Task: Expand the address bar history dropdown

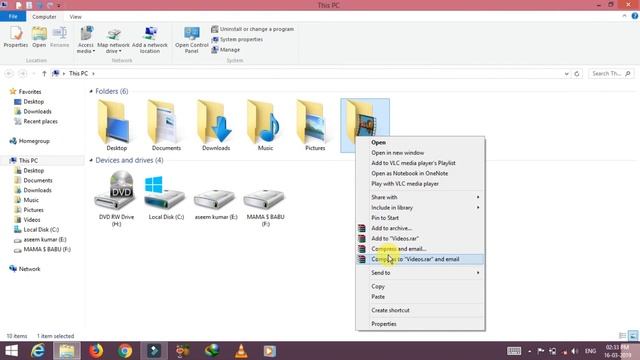Action: point(567,74)
